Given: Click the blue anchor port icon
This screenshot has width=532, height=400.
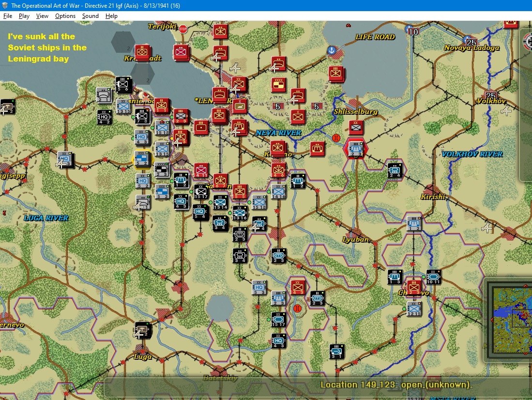Looking at the screenshot, I should (332, 50).
